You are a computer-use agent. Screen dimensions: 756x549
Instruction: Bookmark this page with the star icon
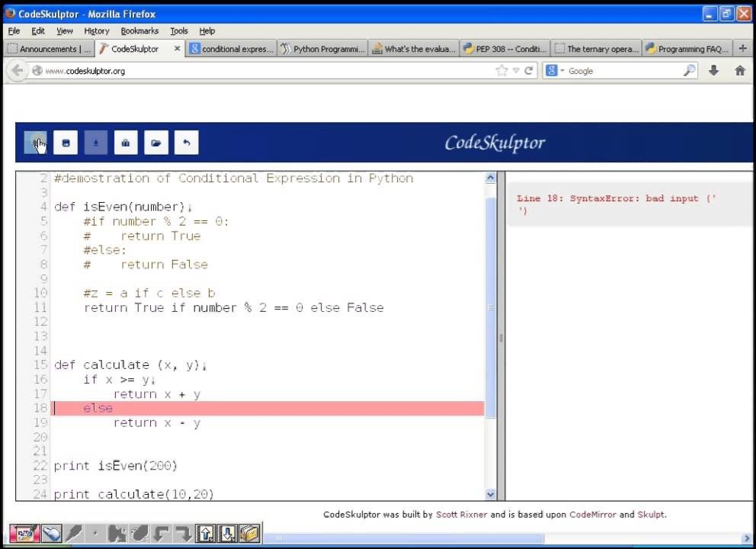click(501, 71)
